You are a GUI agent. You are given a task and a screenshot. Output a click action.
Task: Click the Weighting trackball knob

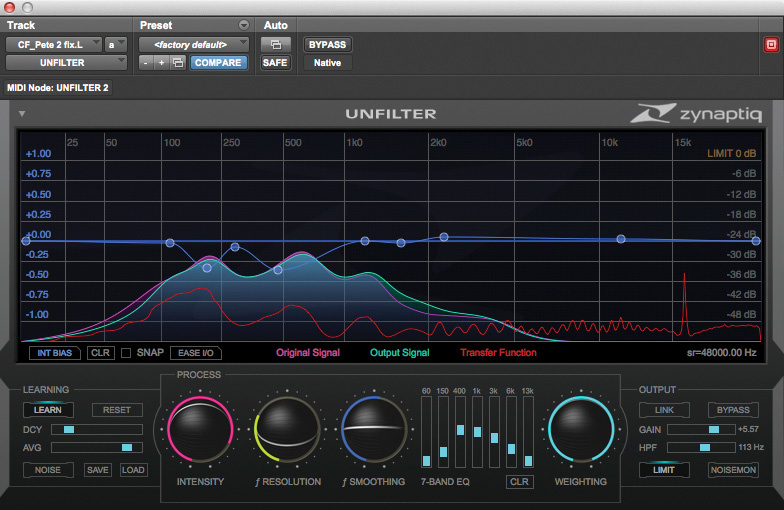pos(580,431)
